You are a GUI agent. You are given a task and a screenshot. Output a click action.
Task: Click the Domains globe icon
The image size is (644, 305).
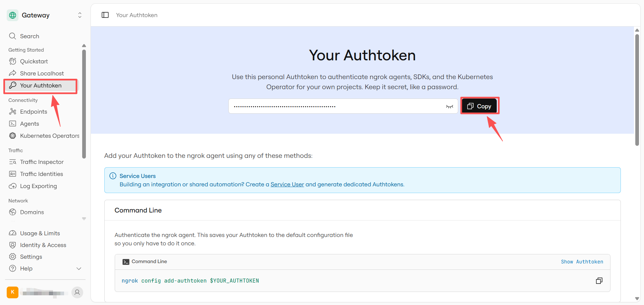(x=13, y=212)
